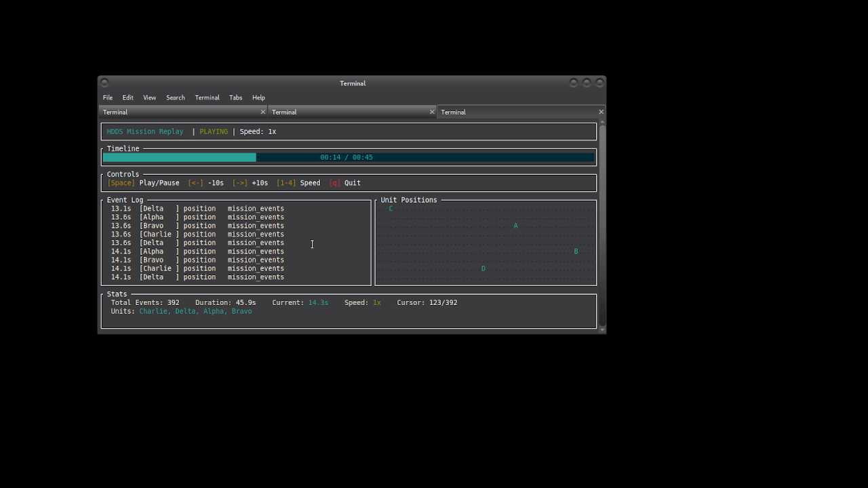Image resolution: width=868 pixels, height=488 pixels.
Task: Open the Tabs menu
Action: 235,97
